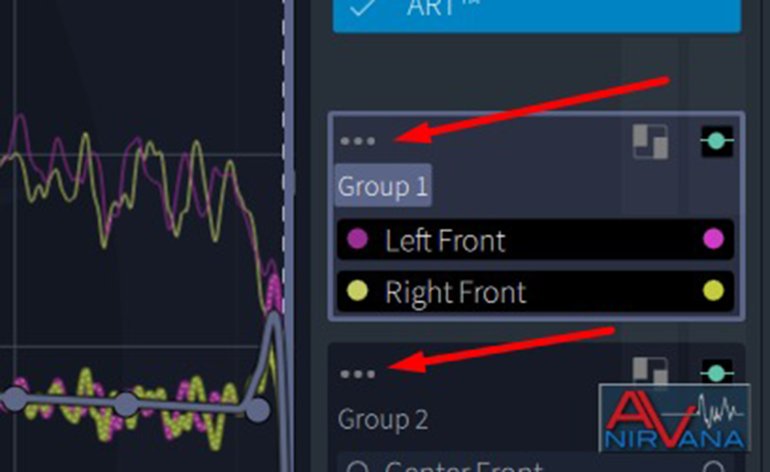Image resolution: width=770 pixels, height=472 pixels.
Task: Select the Group 2 name label
Action: click(x=383, y=419)
